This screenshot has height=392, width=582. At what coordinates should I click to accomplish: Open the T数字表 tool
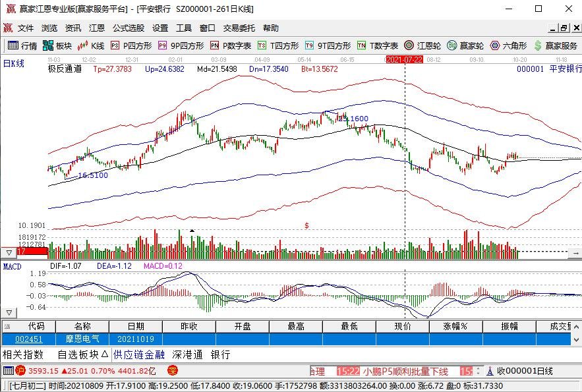(378, 45)
